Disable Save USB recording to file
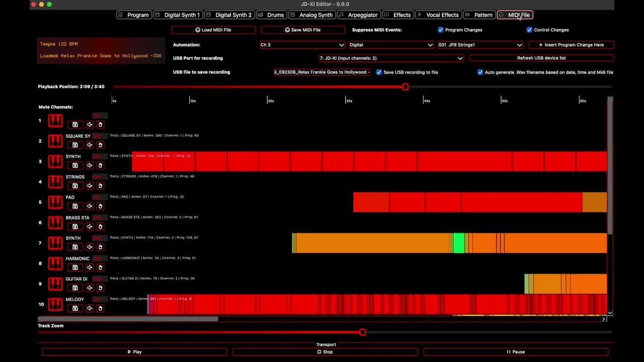This screenshot has width=644, height=362. click(x=379, y=72)
